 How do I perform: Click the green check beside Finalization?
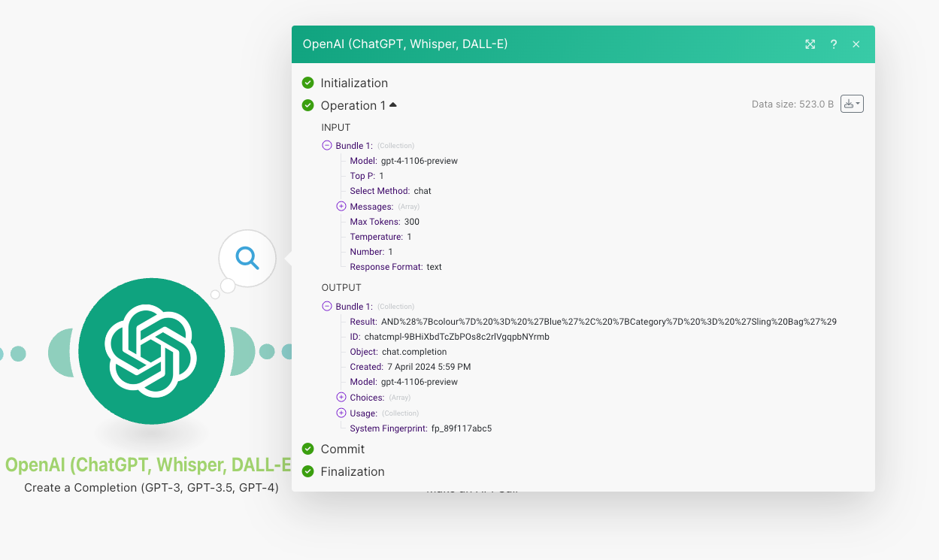coord(307,471)
